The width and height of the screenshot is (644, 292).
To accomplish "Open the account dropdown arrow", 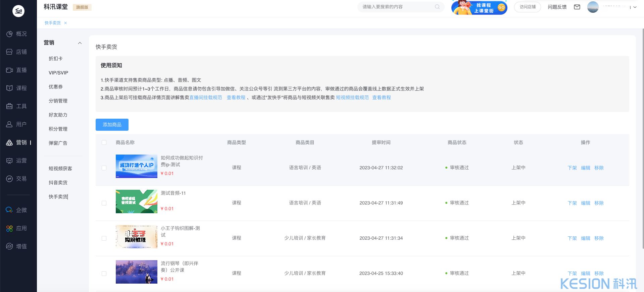I will [635, 7].
